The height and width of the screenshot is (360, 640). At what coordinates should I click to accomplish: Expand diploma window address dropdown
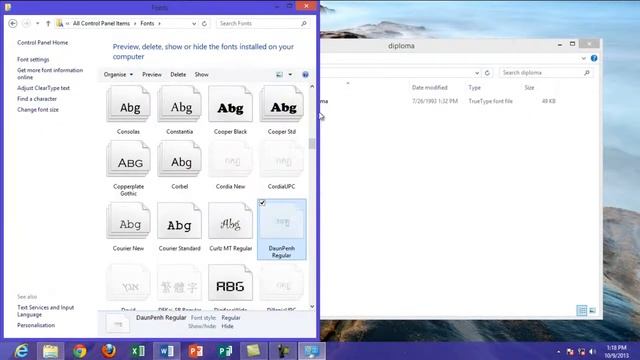pyautogui.click(x=477, y=73)
